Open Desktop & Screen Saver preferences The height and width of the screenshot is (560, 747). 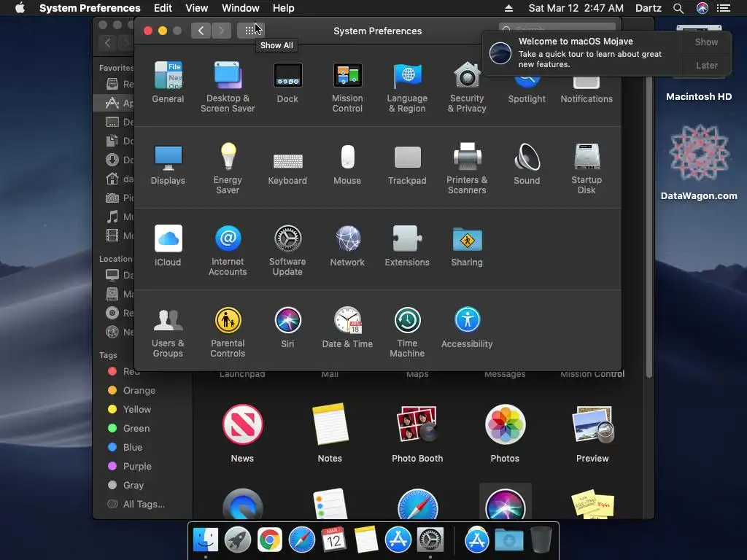point(228,87)
